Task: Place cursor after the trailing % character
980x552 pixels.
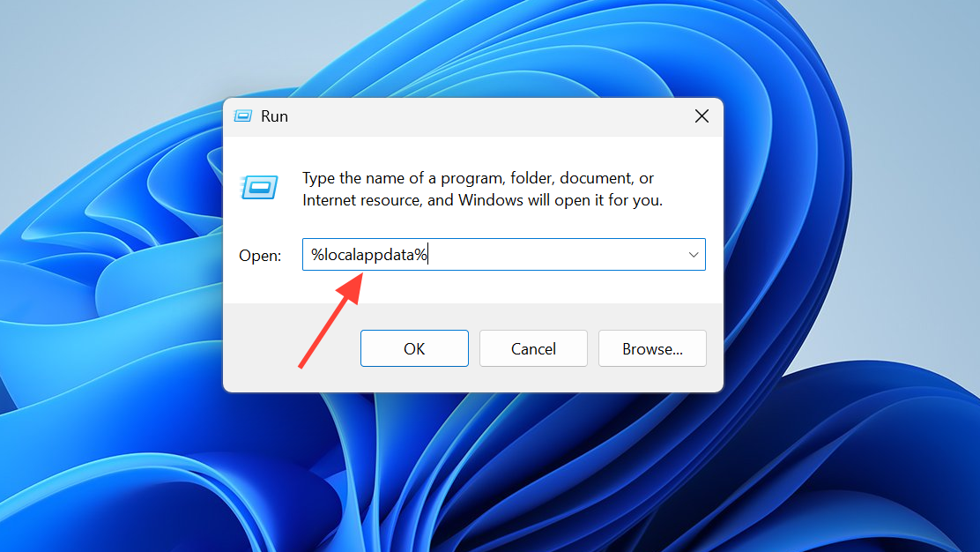Action: 428,255
